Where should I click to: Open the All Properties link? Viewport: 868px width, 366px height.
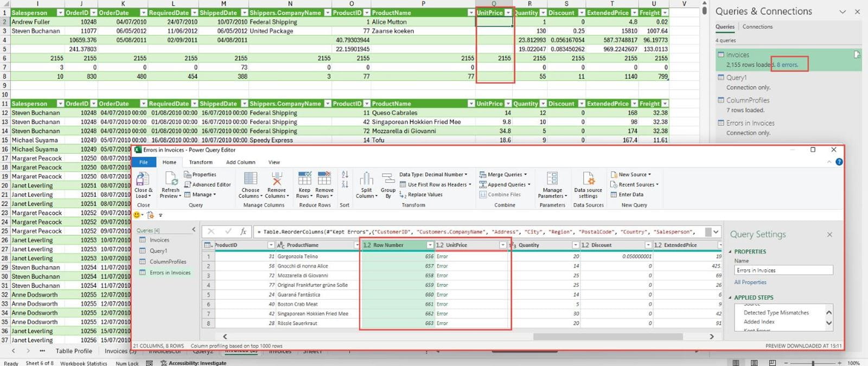(x=750, y=282)
